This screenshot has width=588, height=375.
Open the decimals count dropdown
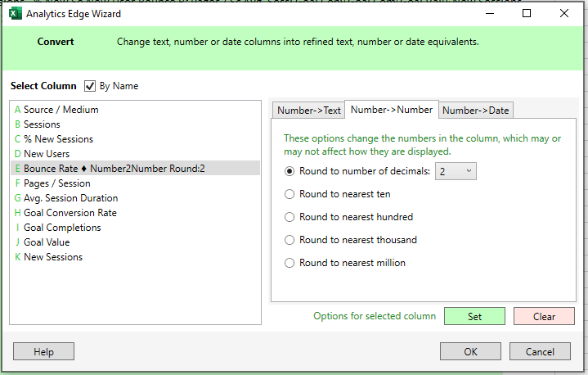click(x=456, y=171)
